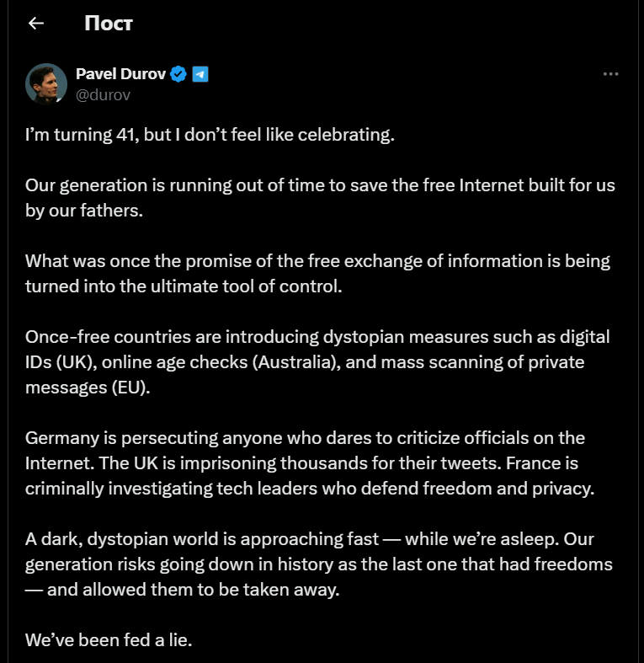Open the Pavel Durov display name link
Viewport: 644px width, 663px height.
120,74
